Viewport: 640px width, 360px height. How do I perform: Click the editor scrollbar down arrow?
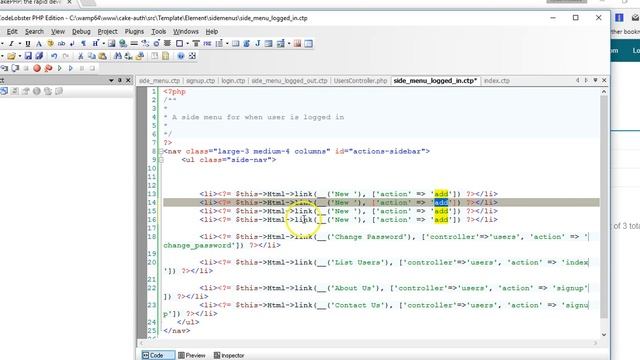tap(604, 335)
